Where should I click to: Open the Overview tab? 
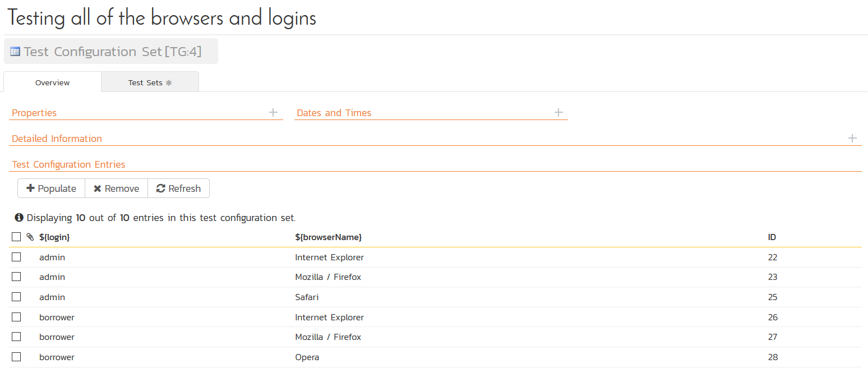point(52,82)
